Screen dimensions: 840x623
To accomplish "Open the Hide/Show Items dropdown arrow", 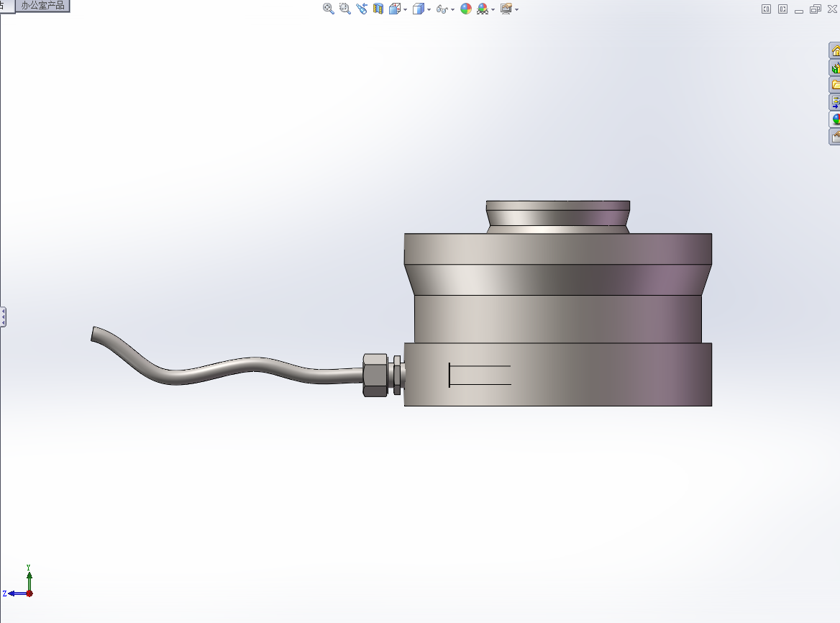I will [x=452, y=9].
